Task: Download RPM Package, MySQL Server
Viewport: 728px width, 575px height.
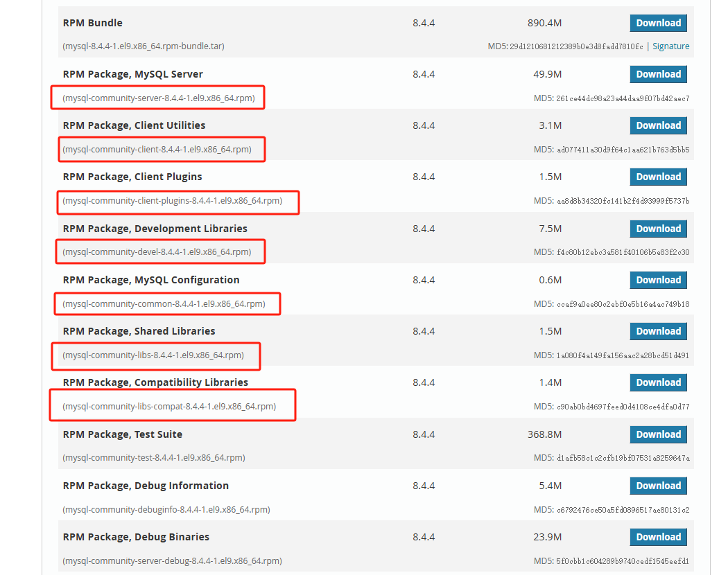Action: click(659, 74)
